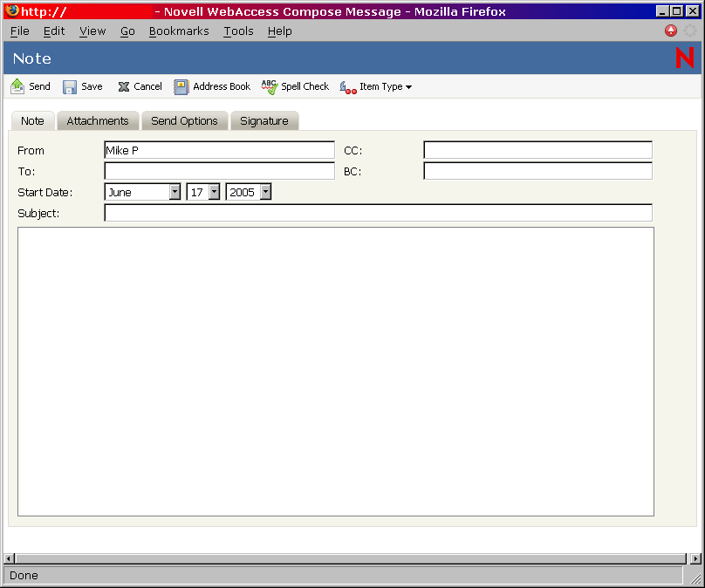
Task: Maximize the Firefox window
Action: coord(677,11)
